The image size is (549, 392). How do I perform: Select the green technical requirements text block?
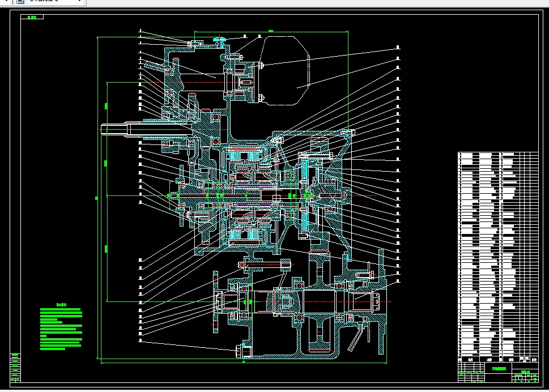click(61, 327)
